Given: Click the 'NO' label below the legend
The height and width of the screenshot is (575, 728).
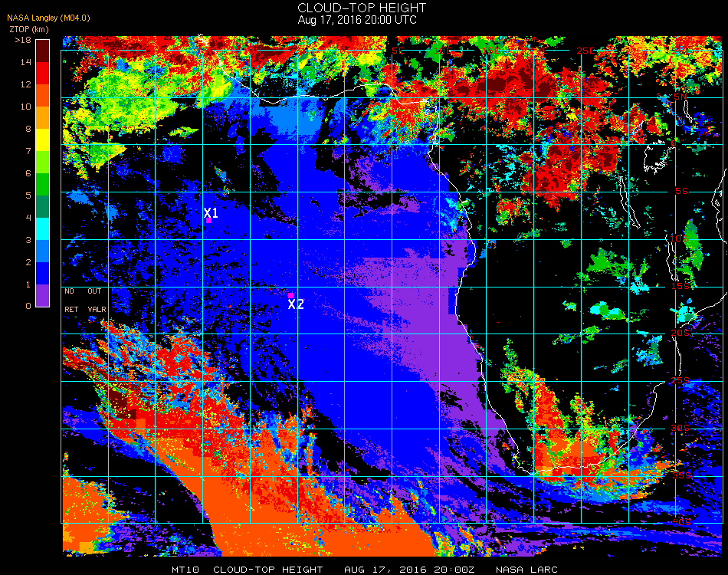Looking at the screenshot, I should [69, 291].
